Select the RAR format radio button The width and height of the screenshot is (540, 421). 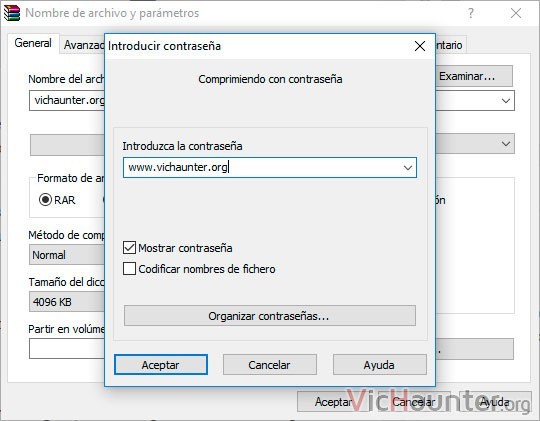[x=45, y=199]
